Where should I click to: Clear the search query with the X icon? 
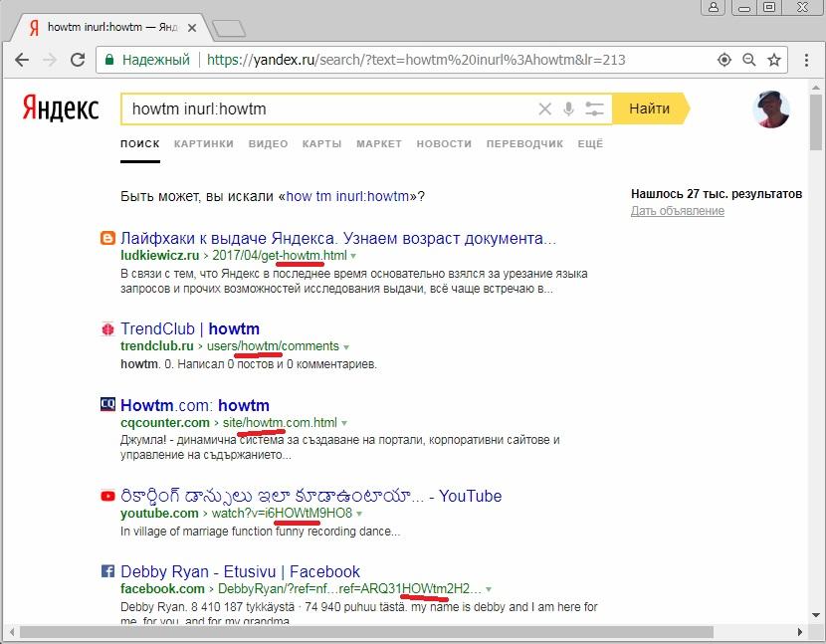(544, 109)
